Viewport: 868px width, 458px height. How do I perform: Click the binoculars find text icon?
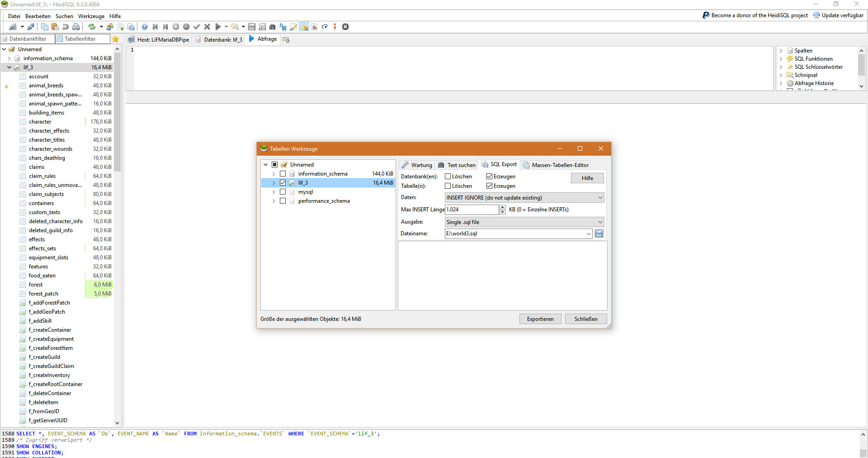click(272, 27)
